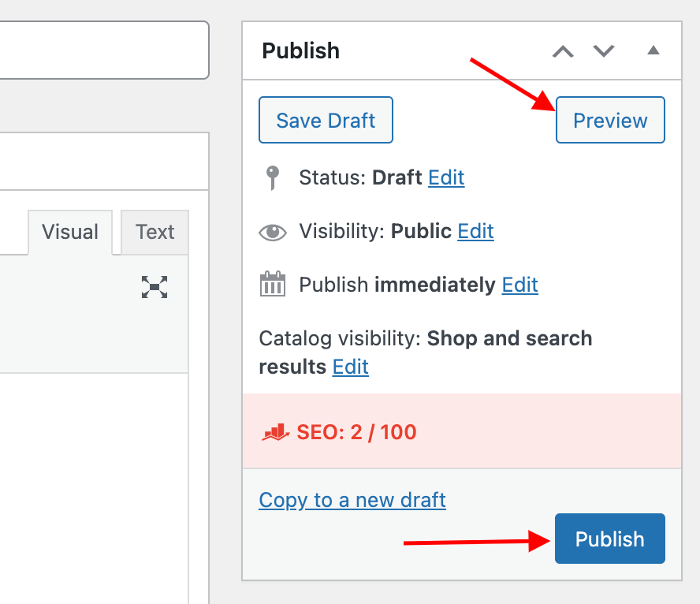Edit the catalog visibility option
This screenshot has height=604, width=700.
click(x=350, y=367)
